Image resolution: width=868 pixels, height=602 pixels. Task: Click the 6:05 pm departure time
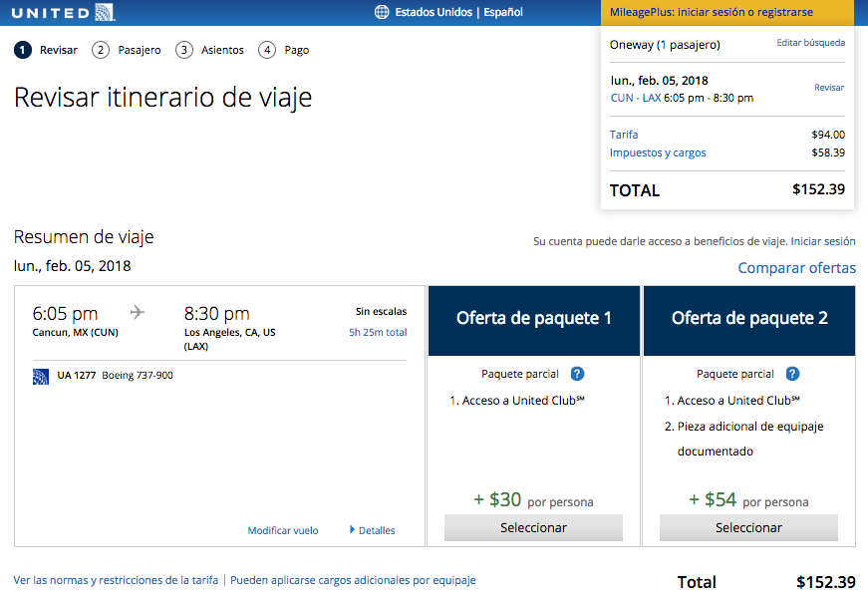(x=66, y=314)
